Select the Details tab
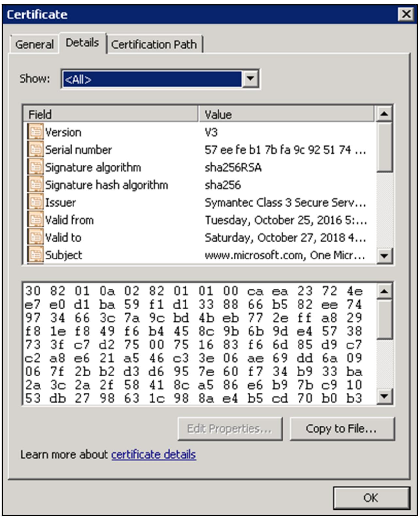This screenshot has height=518, width=420. 82,43
